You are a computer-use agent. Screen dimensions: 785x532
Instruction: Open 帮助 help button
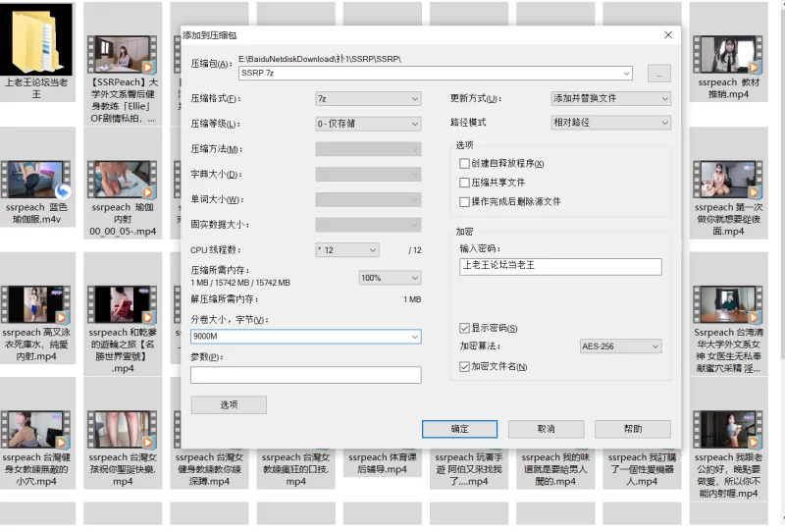(633, 429)
